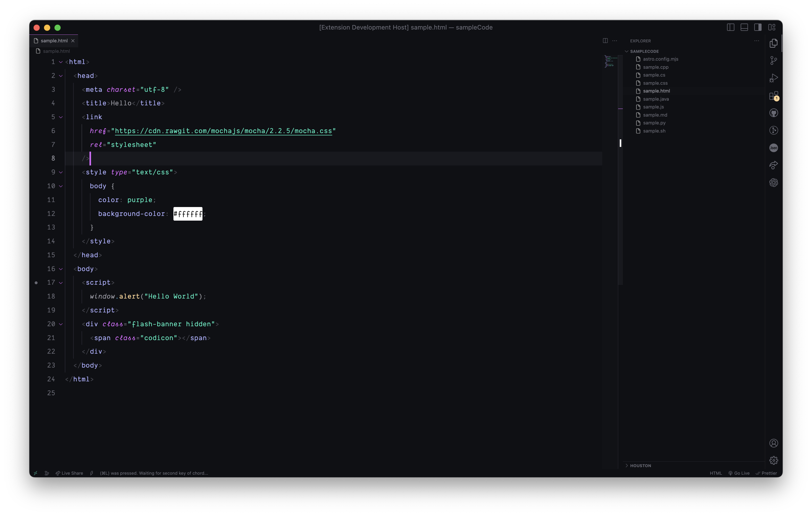
Task: Open the Live Share activity icon
Action: [774, 165]
